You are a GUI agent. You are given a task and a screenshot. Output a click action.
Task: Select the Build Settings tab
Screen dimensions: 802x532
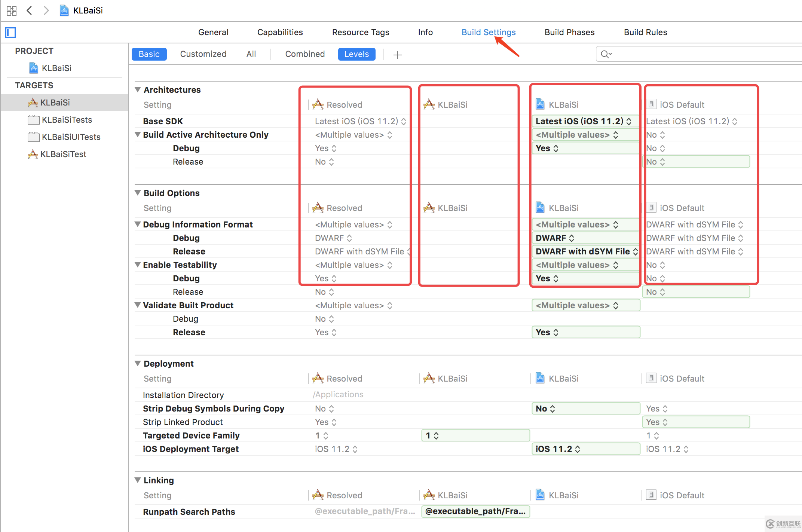coord(488,33)
